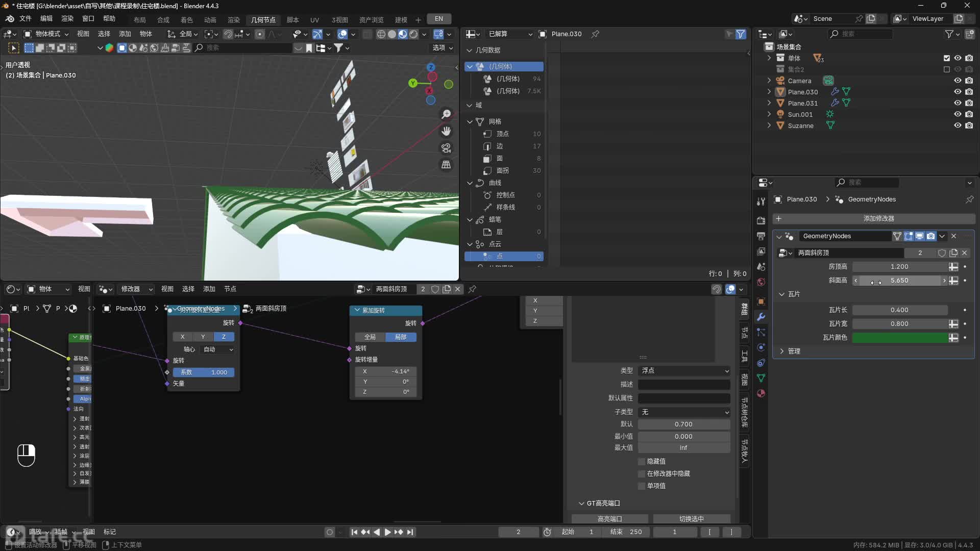This screenshot has width=980, height=551.
Task: Open the 子类型 无 dropdown
Action: point(684,412)
